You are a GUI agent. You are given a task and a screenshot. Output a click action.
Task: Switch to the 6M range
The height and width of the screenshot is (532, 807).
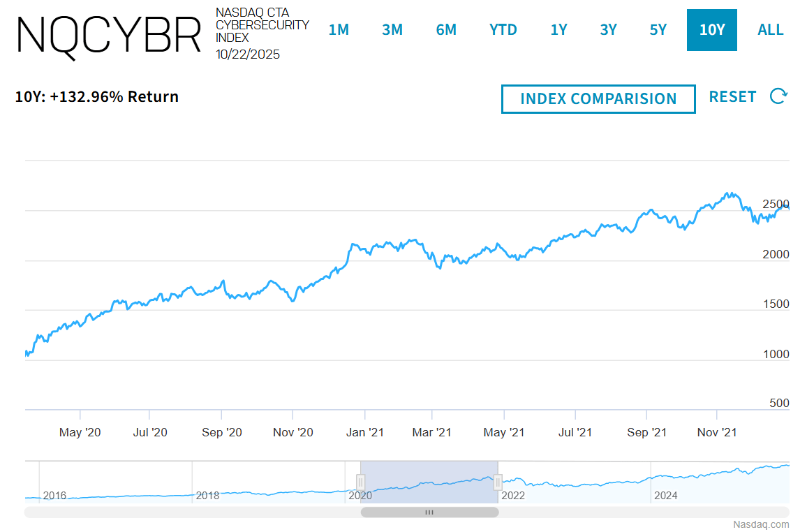click(x=446, y=30)
